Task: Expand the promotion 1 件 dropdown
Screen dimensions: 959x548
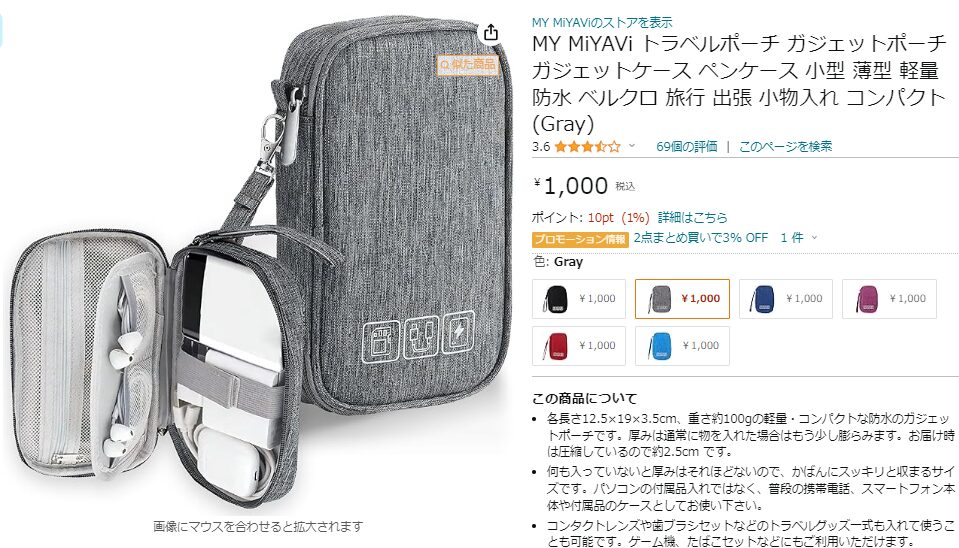Action: 799,238
